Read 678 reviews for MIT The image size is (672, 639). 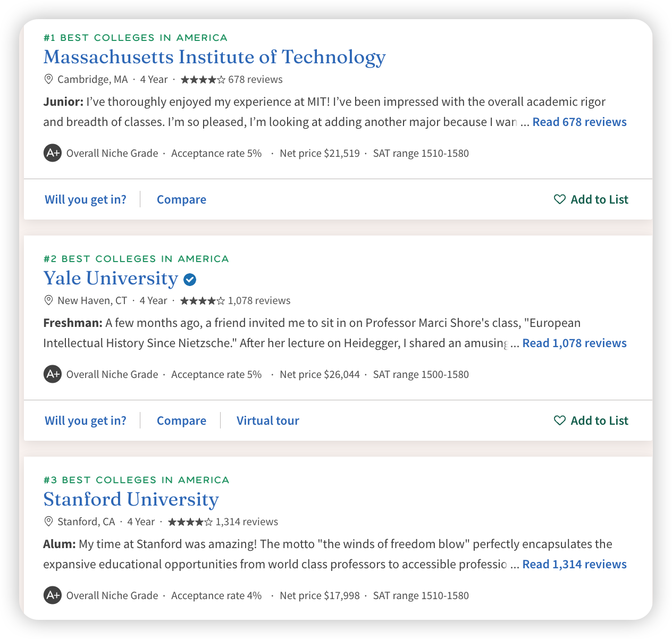[x=579, y=122]
